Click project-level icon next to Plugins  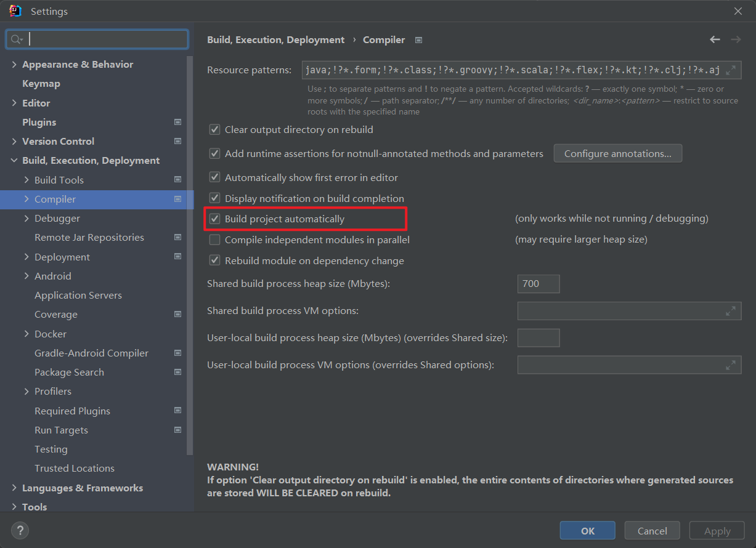pyautogui.click(x=177, y=122)
